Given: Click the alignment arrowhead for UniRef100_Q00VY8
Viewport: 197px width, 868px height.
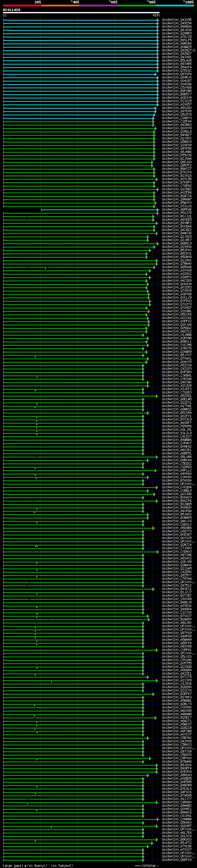Looking at the screenshot, I should pos(155,128).
